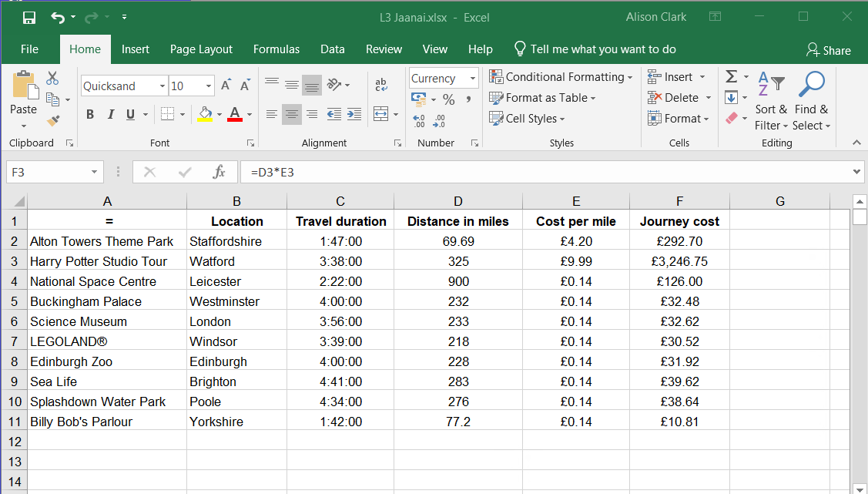
Task: Click the Clear eraser icon
Action: 731,118
